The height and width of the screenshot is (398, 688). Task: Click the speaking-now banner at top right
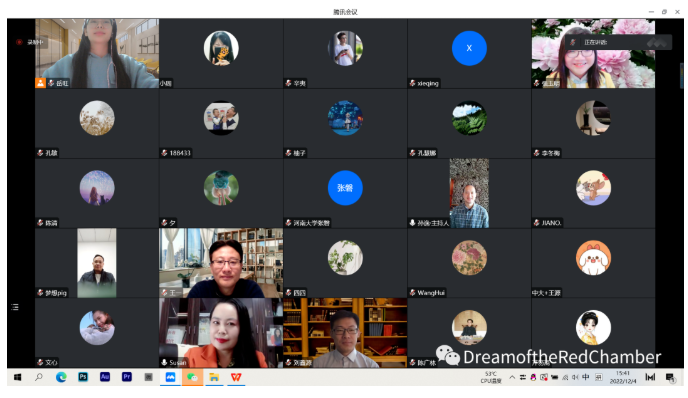pos(618,42)
